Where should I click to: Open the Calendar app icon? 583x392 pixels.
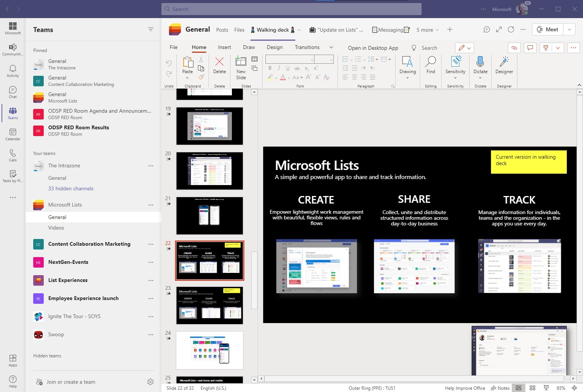tap(13, 134)
